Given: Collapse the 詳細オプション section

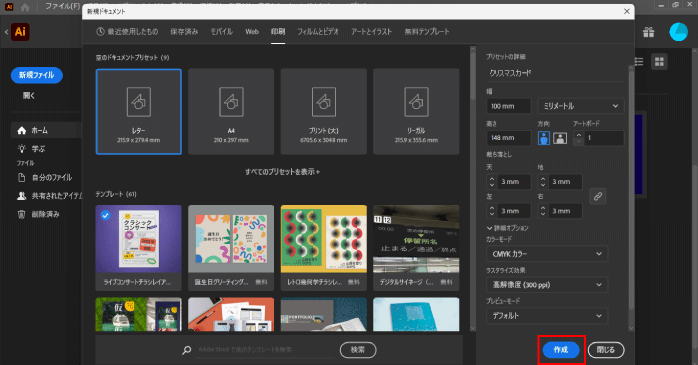Looking at the screenshot, I should coord(507,228).
